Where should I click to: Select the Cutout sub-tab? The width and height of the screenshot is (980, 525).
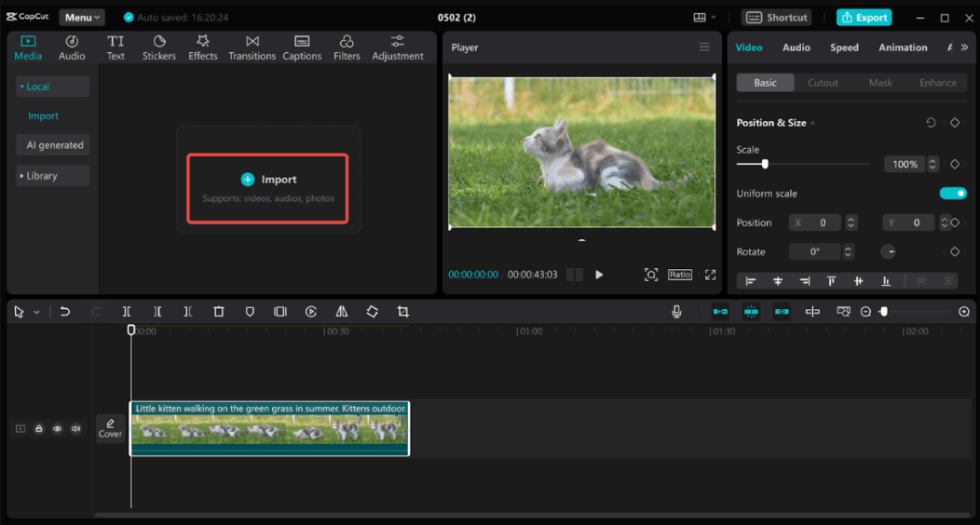[x=823, y=83]
